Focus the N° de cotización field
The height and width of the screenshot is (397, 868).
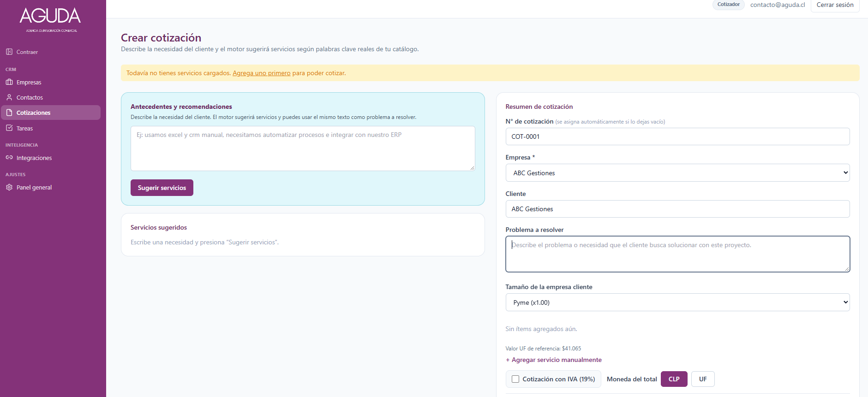coord(677,136)
